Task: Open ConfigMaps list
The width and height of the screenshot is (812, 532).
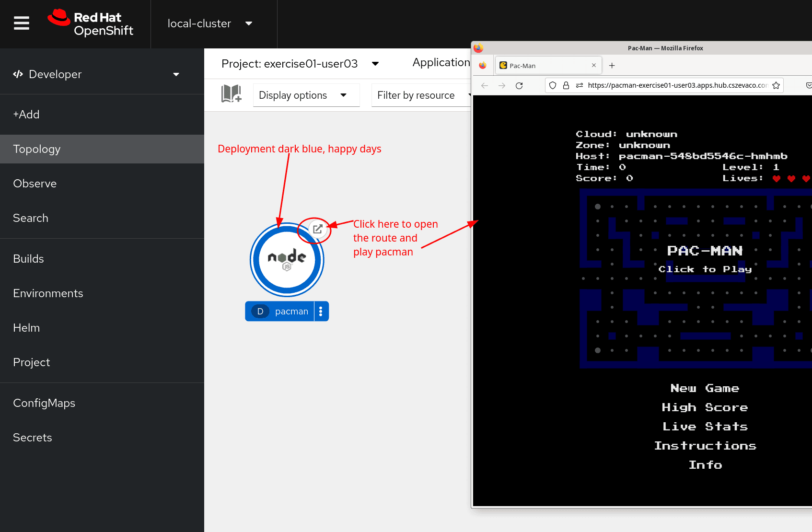Action: click(x=102, y=403)
